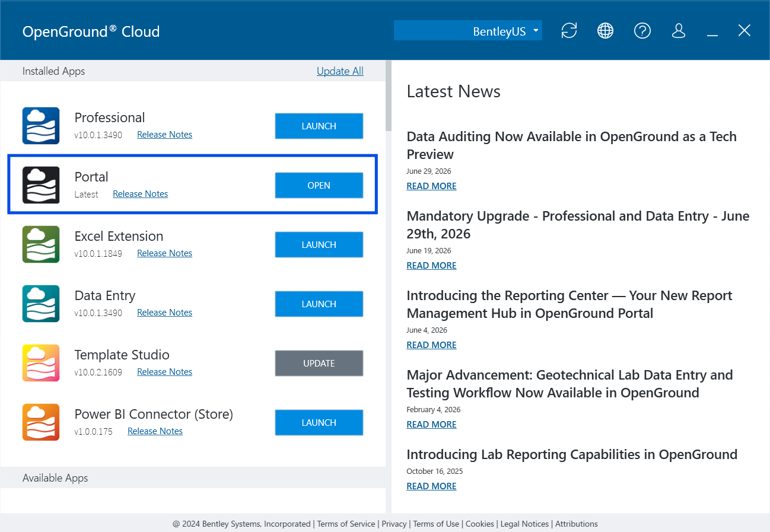The width and height of the screenshot is (770, 532).
Task: Click the Template Studio app icon
Action: click(x=41, y=363)
